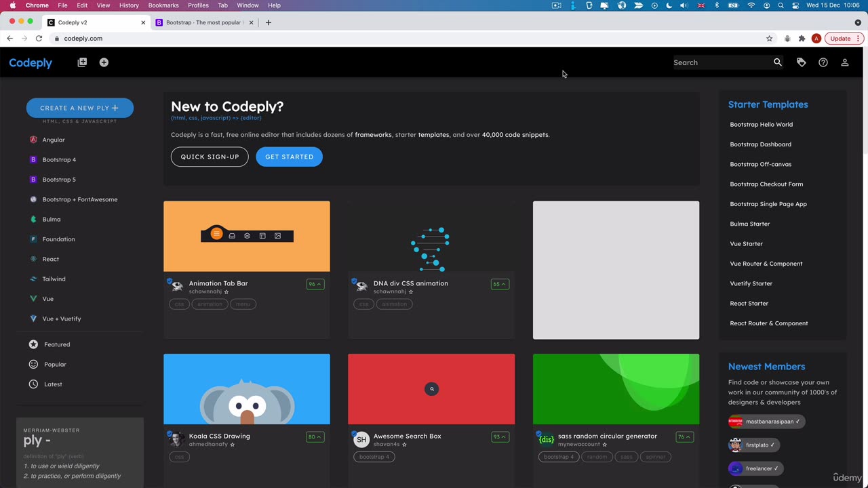Open the Awesome Search Box red thumbnail

point(431,389)
